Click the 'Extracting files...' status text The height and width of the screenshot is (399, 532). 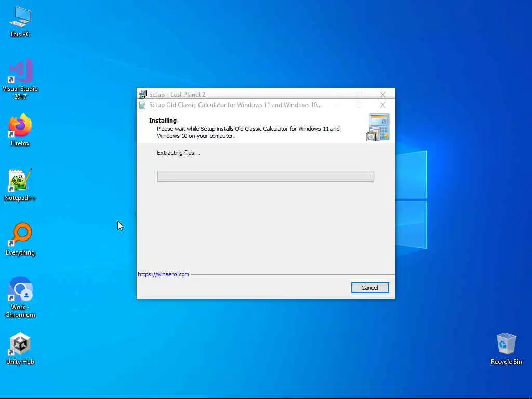[x=179, y=153]
